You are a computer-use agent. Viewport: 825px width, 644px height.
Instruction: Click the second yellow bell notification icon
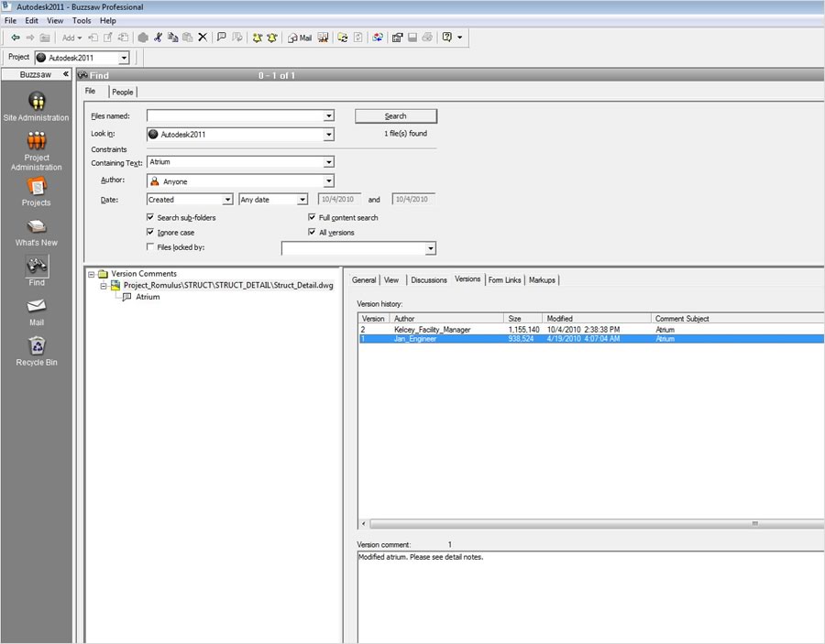[x=272, y=38]
